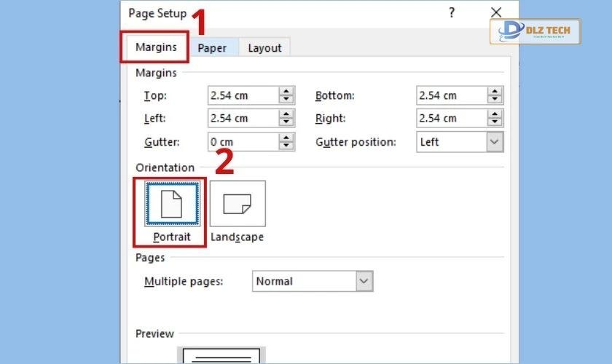Switch to the Margins tab

156,47
